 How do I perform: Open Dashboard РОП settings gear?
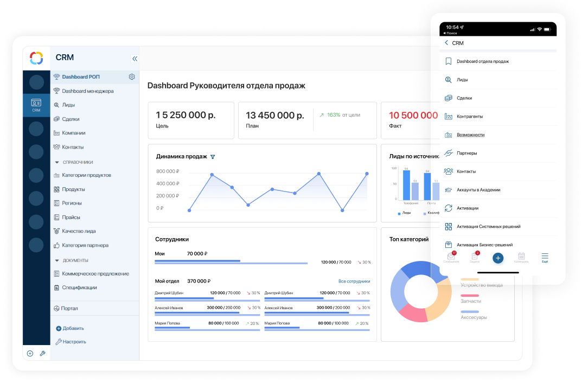[x=132, y=76]
